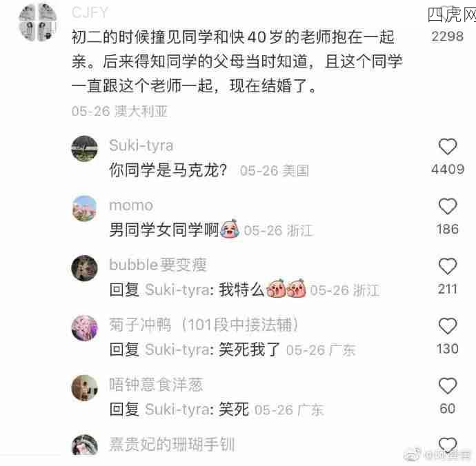Tap the crying emoji in momo's comment
The height and width of the screenshot is (466, 476).
(230, 228)
